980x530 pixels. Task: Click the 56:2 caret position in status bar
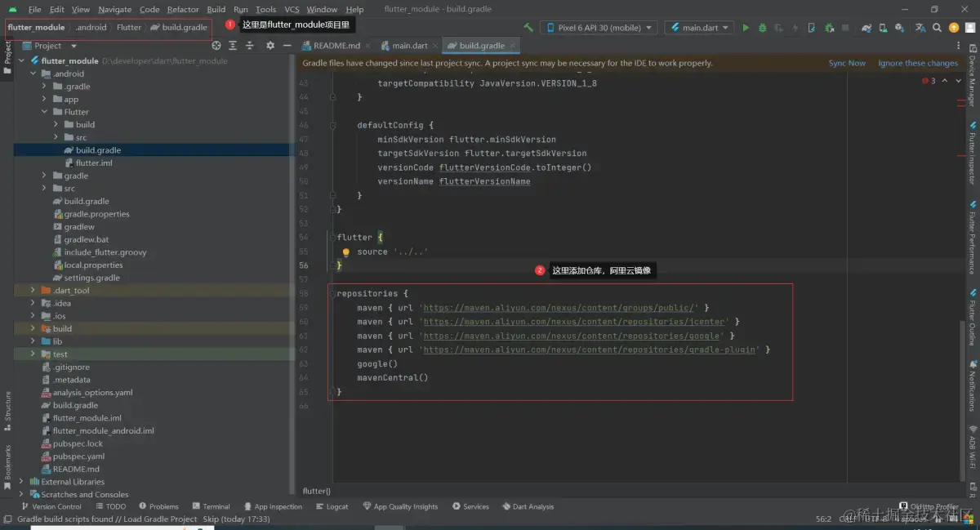[x=823, y=519]
